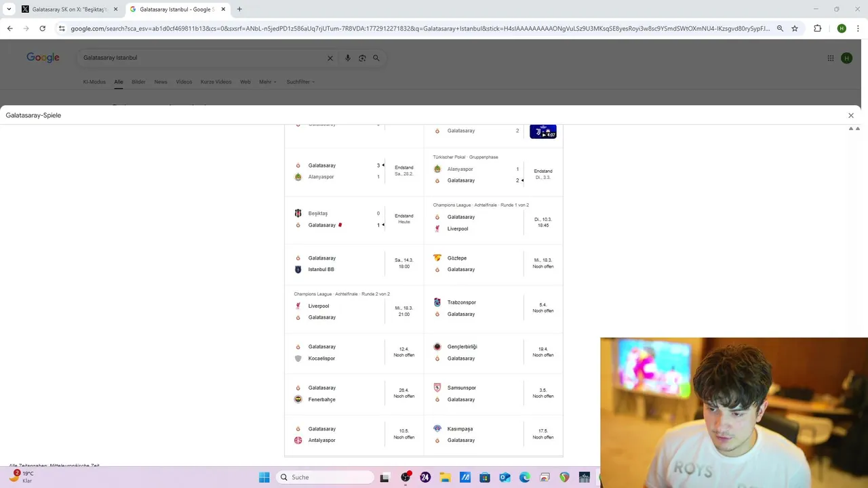Bookmark this page with the star
The image size is (868, 488).
click(795, 28)
